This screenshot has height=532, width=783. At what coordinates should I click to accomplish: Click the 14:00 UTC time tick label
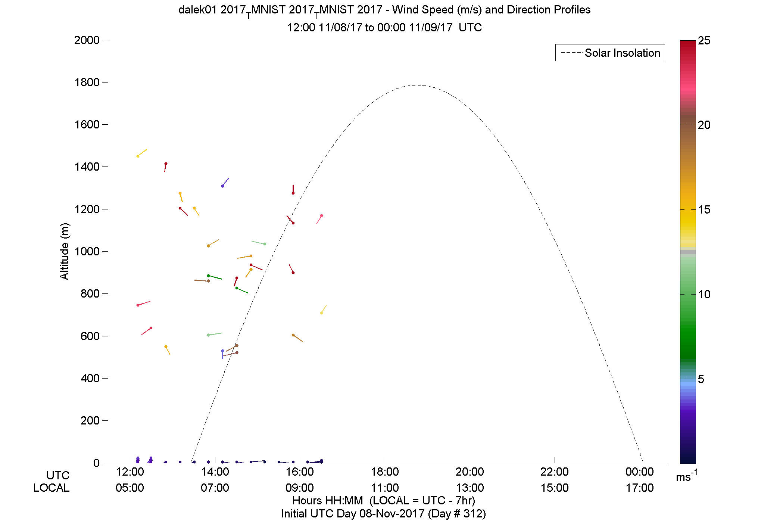[x=215, y=472]
